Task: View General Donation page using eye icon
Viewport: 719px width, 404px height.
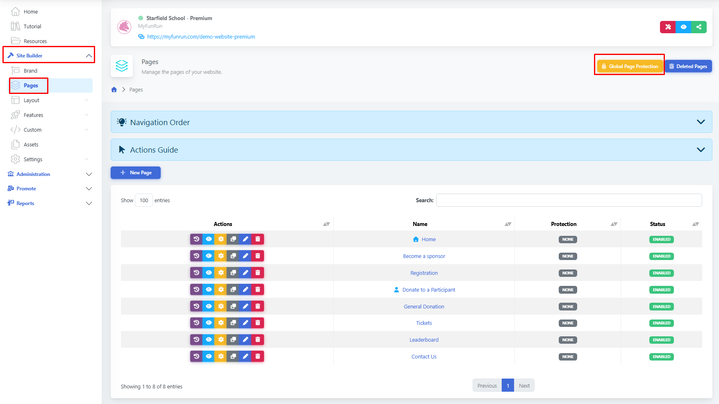Action: [x=209, y=307]
